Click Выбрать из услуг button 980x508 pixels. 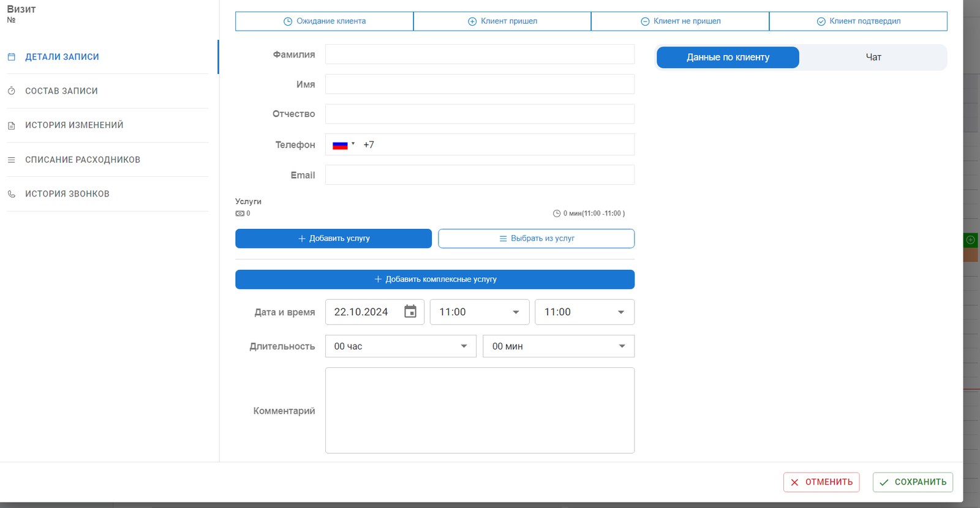click(537, 239)
